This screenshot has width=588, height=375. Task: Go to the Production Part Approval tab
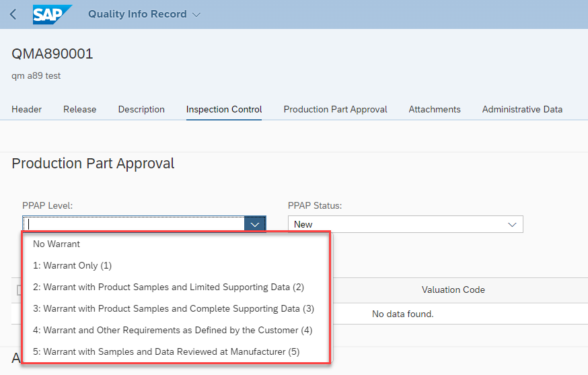point(335,109)
